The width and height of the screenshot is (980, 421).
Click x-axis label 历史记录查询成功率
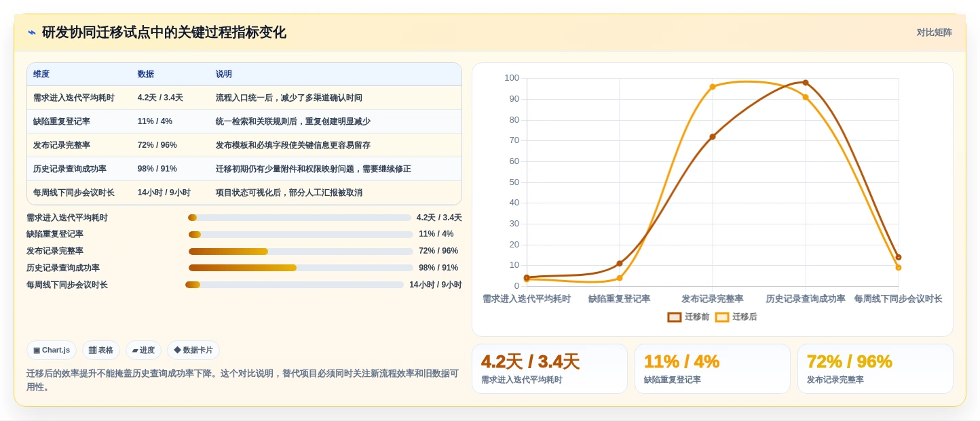(806, 299)
